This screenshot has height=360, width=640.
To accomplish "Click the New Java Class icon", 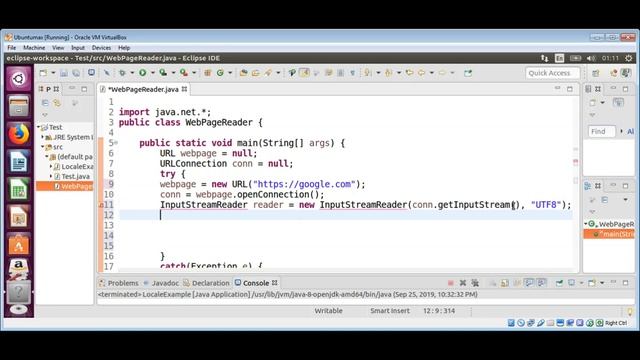I will coord(220,73).
